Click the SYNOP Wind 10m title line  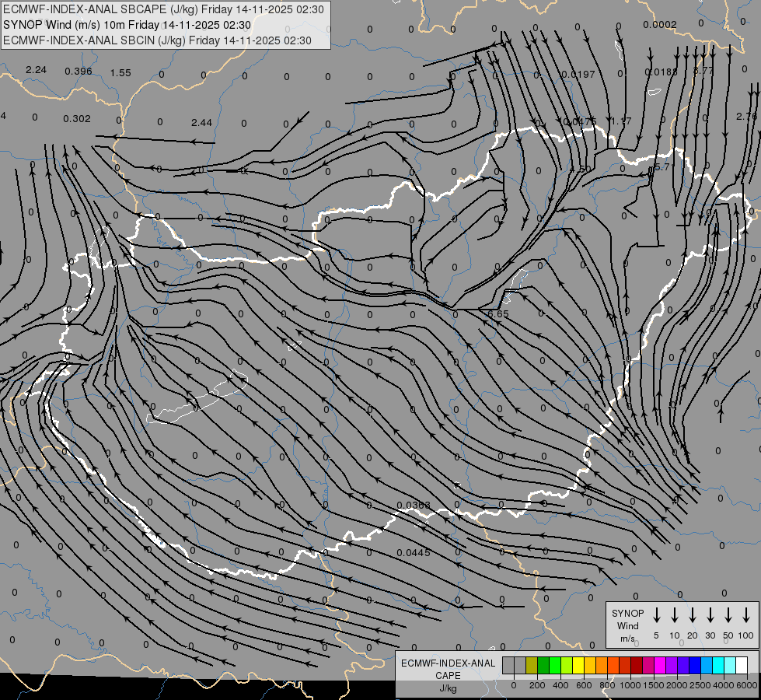(x=127, y=25)
